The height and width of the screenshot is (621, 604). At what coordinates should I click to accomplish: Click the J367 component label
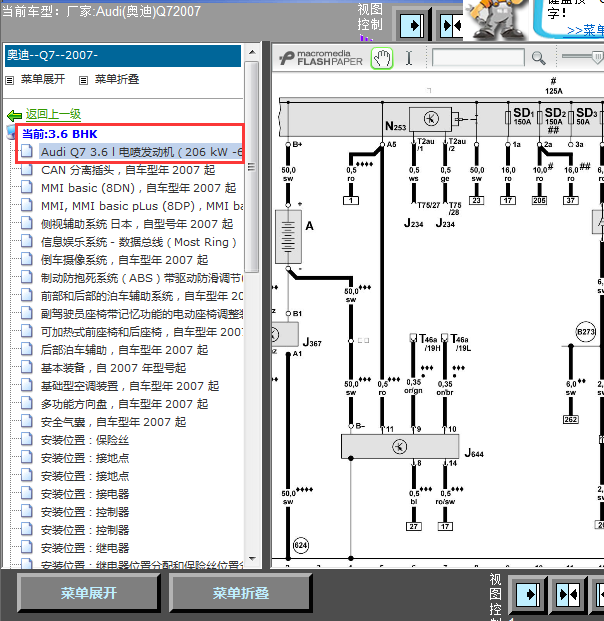click(x=312, y=342)
